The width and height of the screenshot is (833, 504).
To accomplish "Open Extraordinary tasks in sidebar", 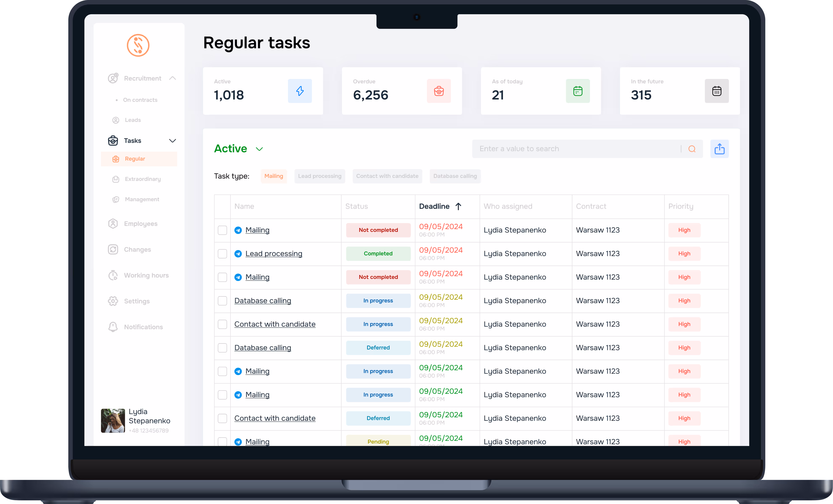I will (142, 179).
